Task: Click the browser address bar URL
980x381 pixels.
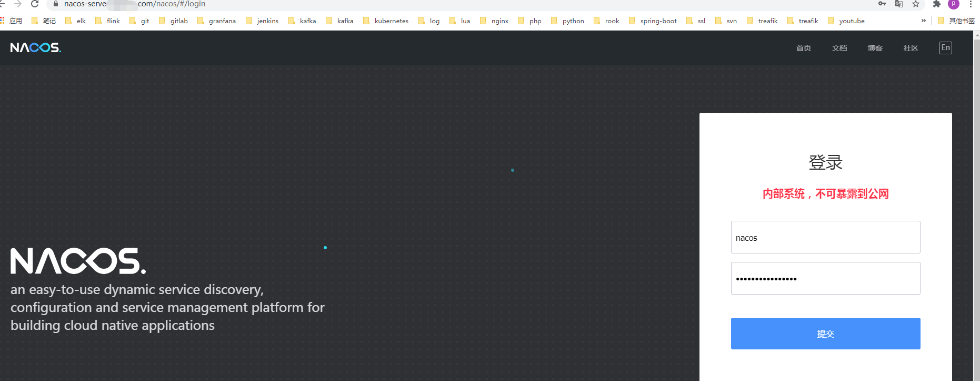Action: 135,4
